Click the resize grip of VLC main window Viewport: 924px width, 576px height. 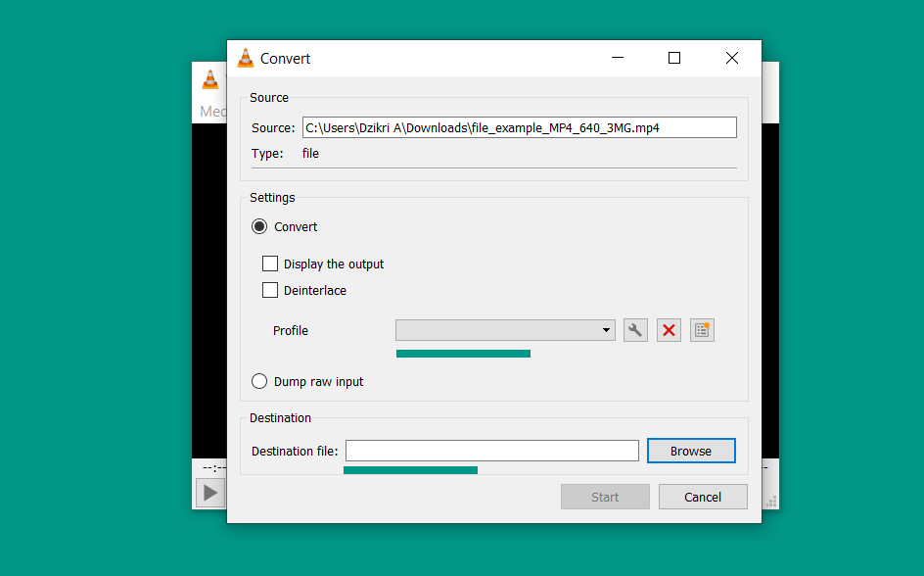point(771,502)
